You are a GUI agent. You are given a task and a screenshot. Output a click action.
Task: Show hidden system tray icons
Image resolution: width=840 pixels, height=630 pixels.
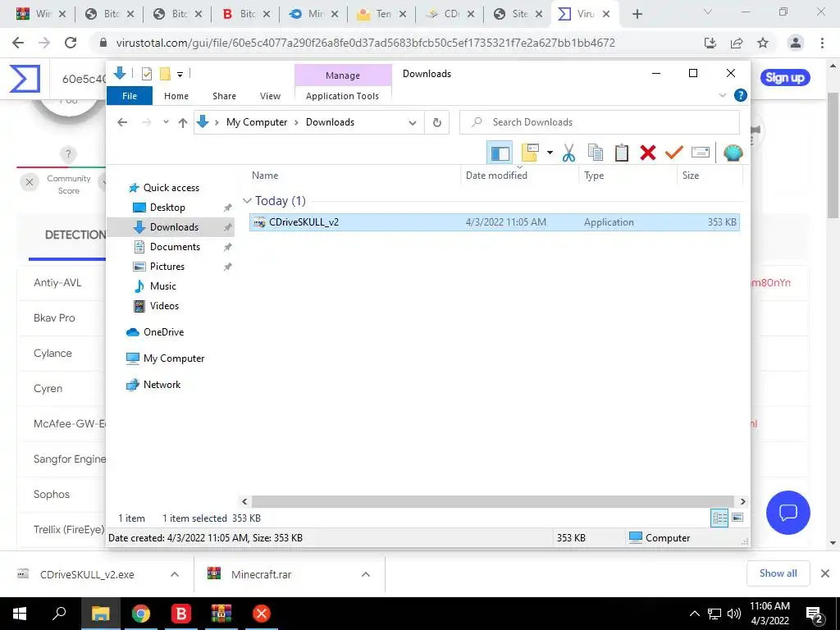tap(694, 614)
